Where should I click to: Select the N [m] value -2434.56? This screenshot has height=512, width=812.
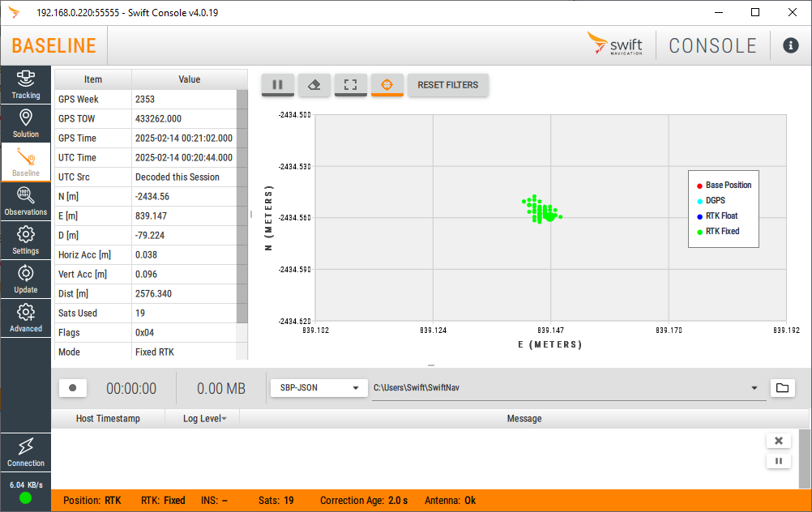(x=152, y=197)
